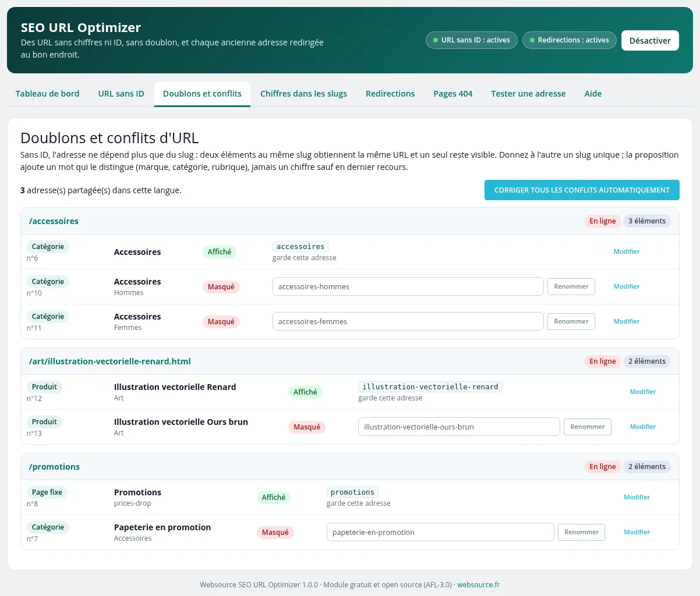Click the Doublons et conflits d'URL heading

[x=109, y=138]
